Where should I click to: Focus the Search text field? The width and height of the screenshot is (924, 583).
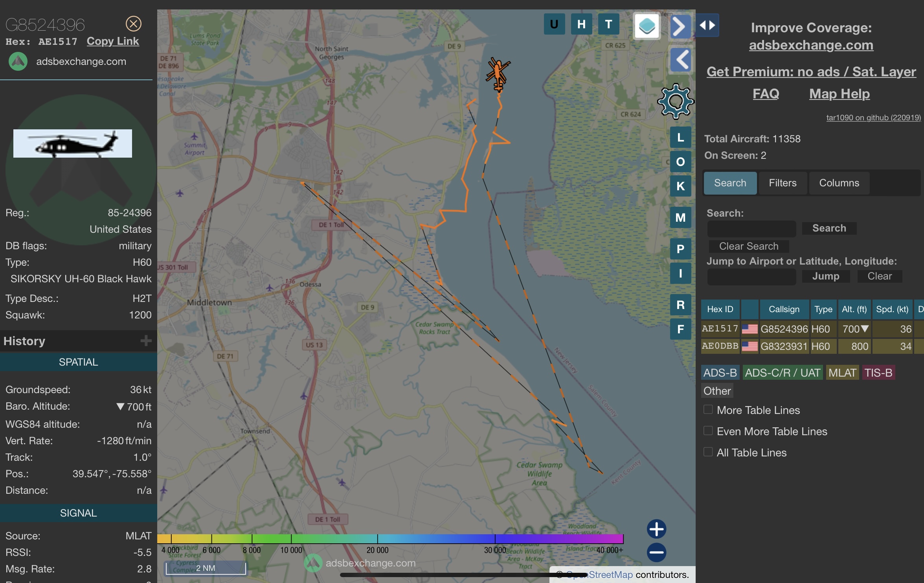click(751, 228)
